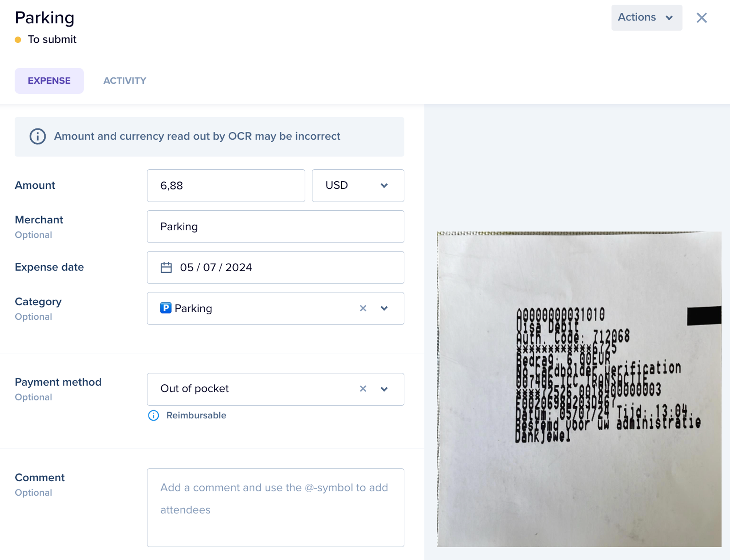Click the blue Parking category icon
The image size is (730, 560).
166,308
